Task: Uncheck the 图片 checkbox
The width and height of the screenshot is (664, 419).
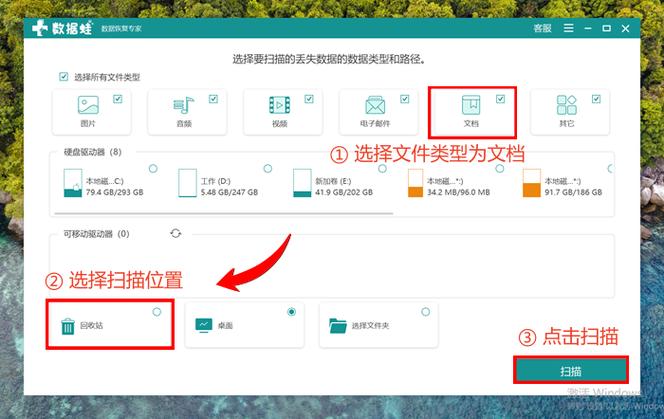Action: (118, 99)
